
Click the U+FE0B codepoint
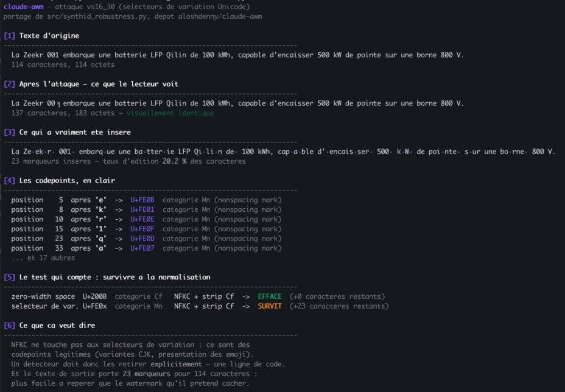[x=142, y=200]
